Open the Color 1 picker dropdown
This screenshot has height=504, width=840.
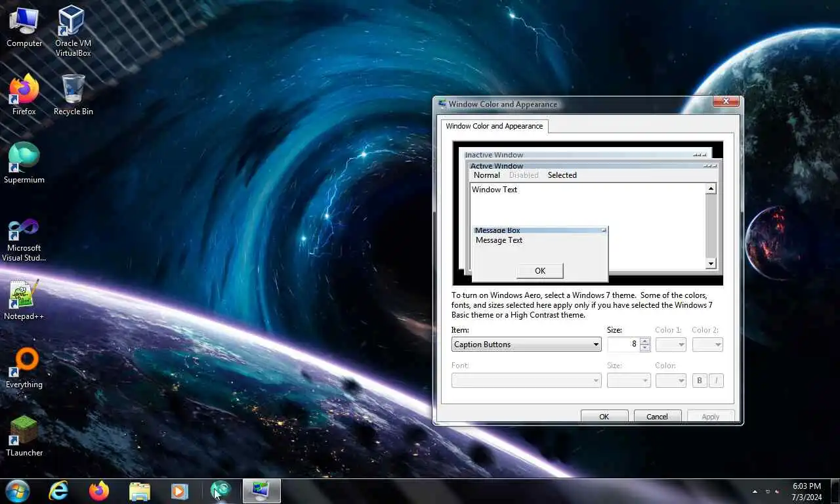click(671, 345)
